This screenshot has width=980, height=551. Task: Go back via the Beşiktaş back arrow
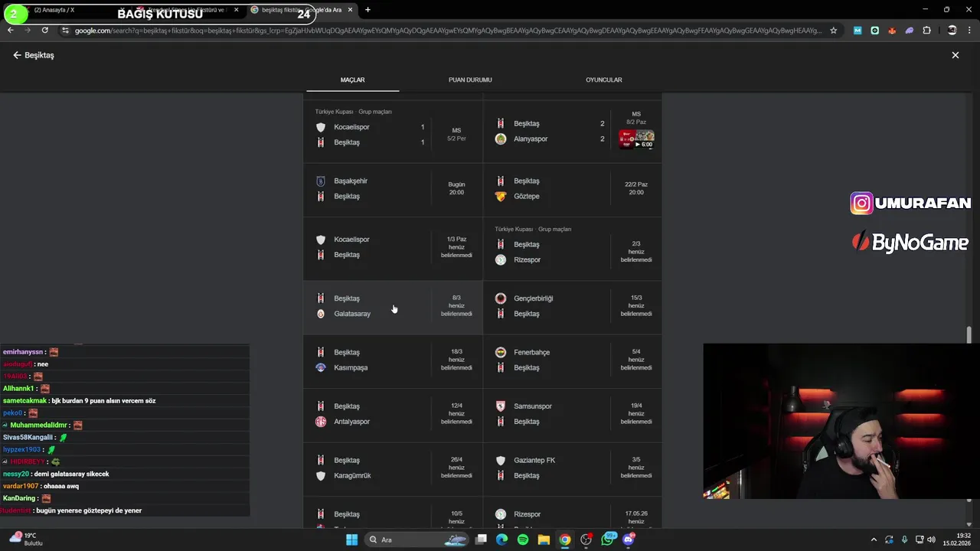click(17, 55)
